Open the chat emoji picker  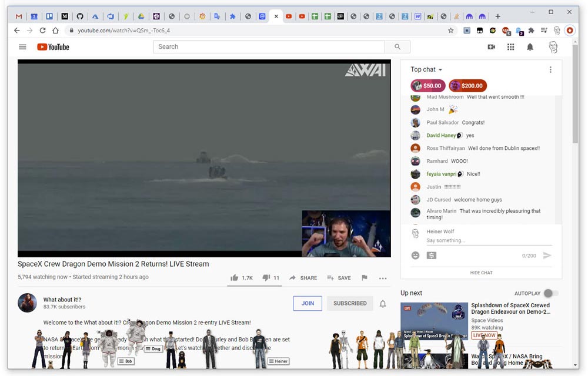point(415,256)
